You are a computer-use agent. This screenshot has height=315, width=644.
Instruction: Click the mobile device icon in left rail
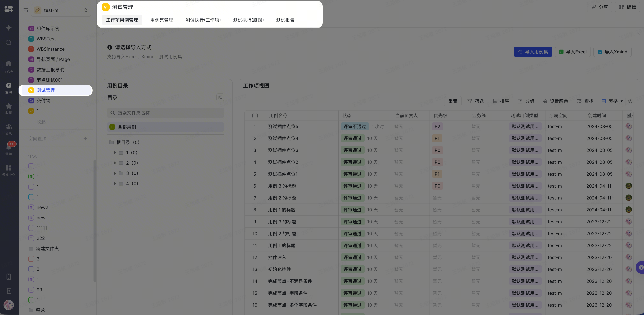click(x=9, y=277)
